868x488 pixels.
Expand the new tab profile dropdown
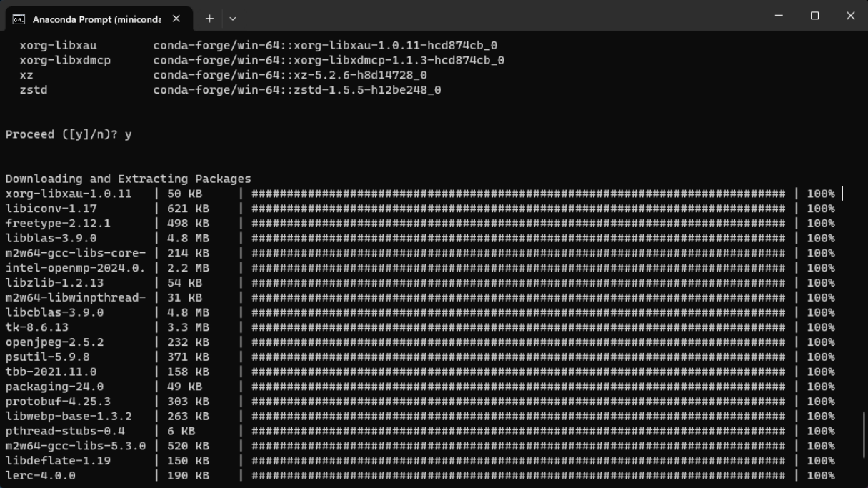point(233,19)
